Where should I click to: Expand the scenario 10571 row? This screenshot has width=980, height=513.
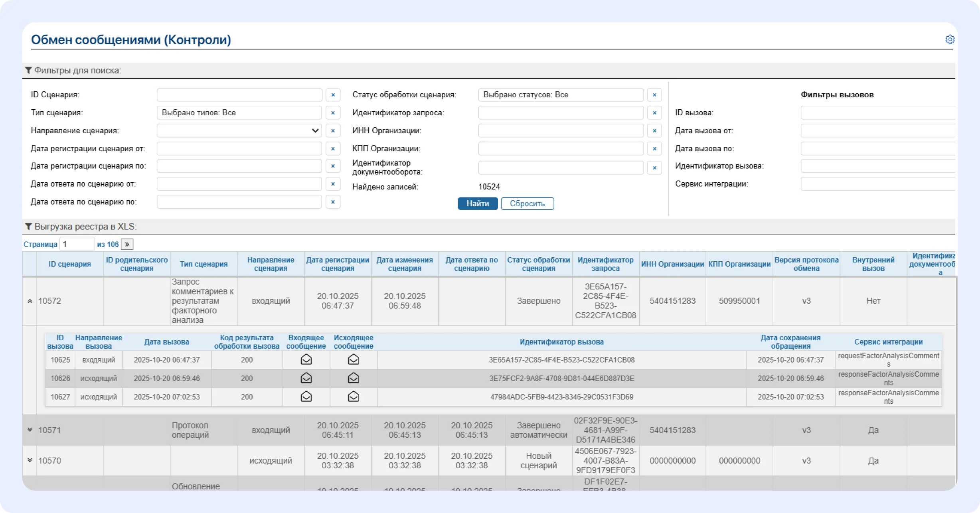coord(30,430)
